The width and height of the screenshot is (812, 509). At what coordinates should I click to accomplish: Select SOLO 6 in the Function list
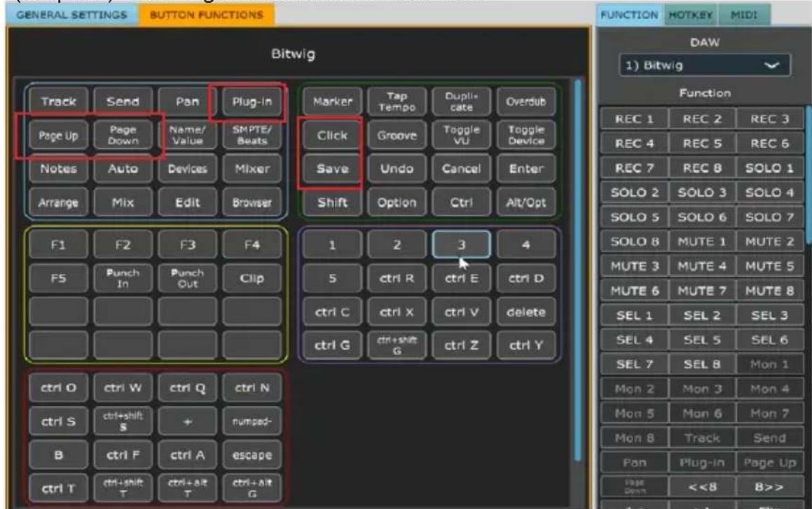point(702,217)
